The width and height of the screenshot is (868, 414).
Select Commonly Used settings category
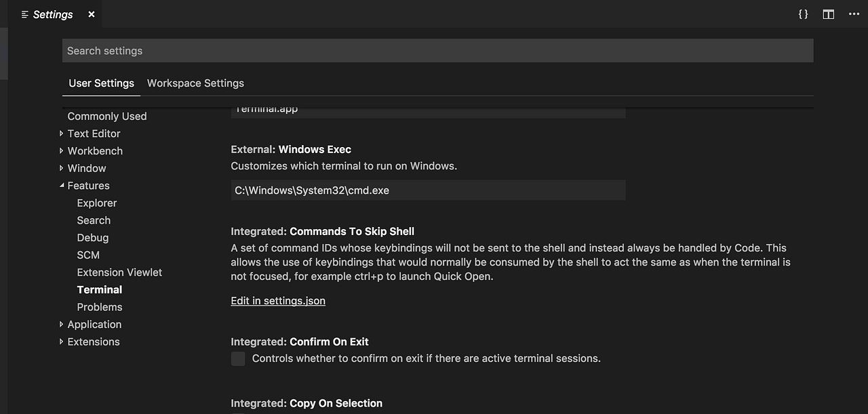point(106,116)
